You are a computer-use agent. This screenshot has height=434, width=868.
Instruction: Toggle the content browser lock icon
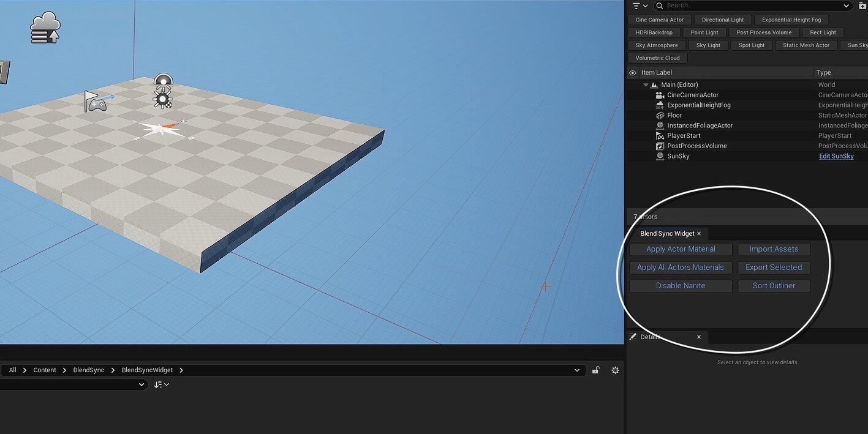595,370
